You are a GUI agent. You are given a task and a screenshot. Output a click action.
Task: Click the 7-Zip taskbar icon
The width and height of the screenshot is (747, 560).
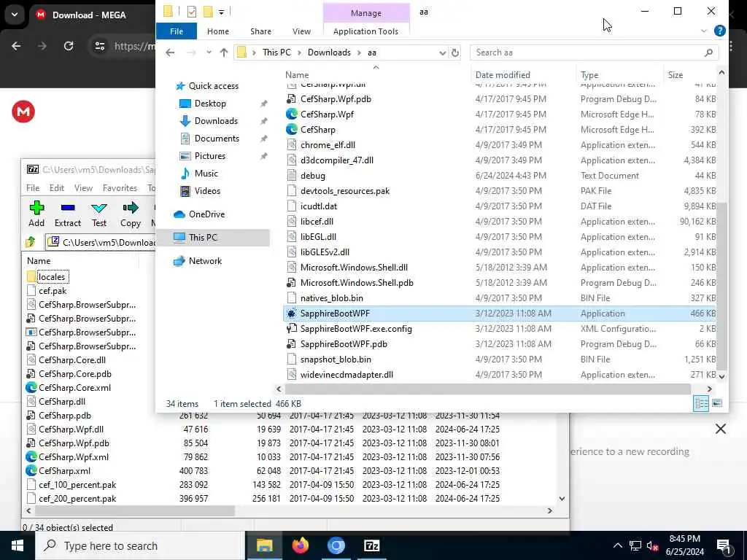click(x=371, y=545)
